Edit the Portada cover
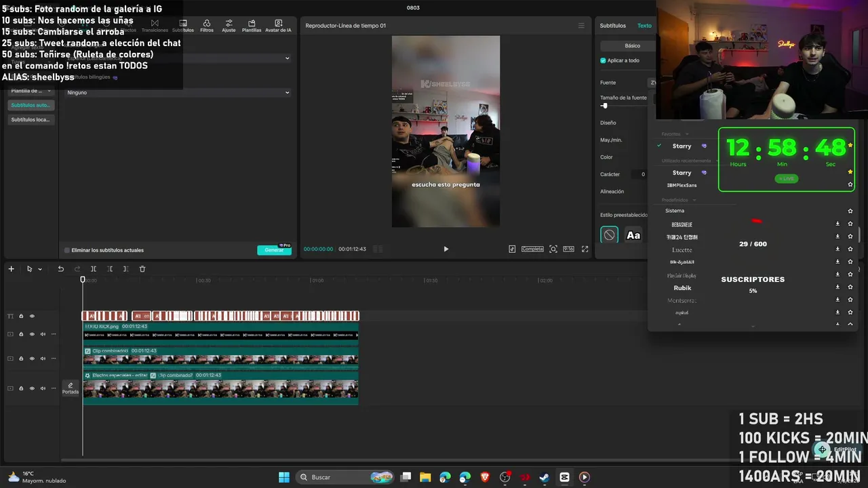Screen dimensions: 868x488 click(x=71, y=388)
